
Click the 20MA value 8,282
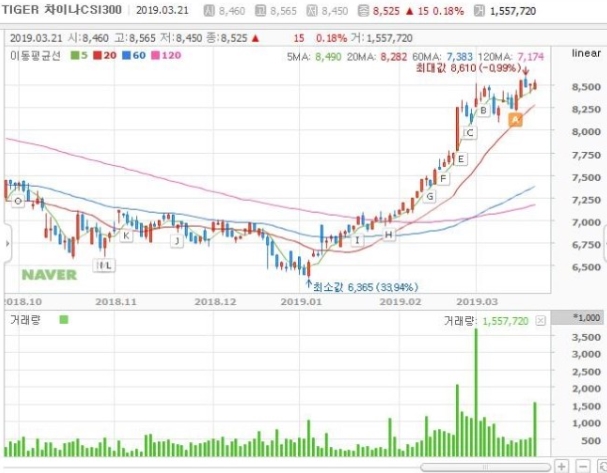tap(394, 57)
